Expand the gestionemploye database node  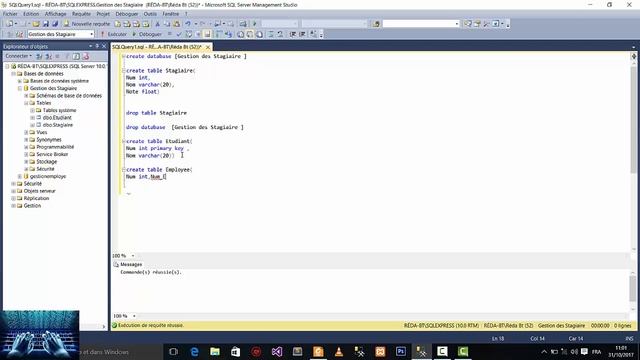point(20,176)
